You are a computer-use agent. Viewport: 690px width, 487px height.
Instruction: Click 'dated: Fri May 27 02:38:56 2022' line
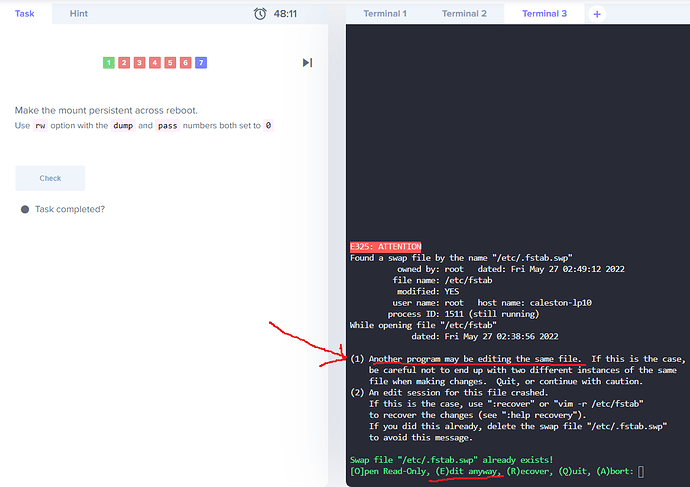click(485, 337)
